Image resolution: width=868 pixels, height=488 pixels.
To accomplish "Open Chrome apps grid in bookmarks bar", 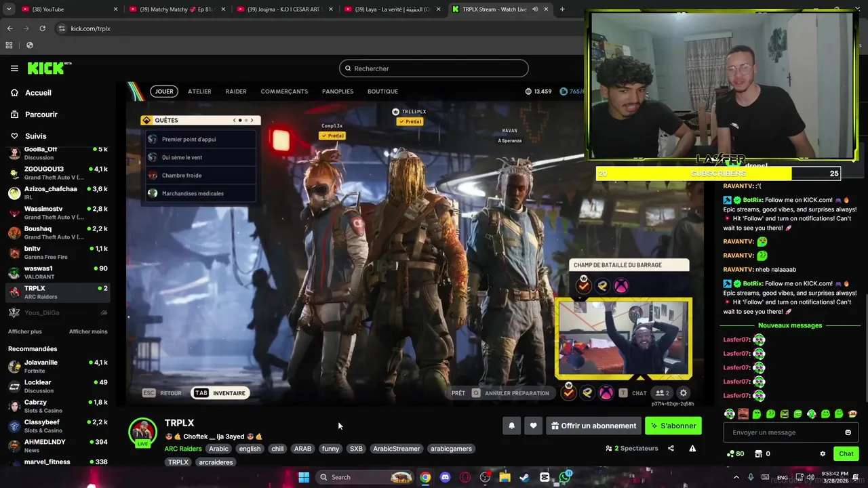I will tap(9, 45).
